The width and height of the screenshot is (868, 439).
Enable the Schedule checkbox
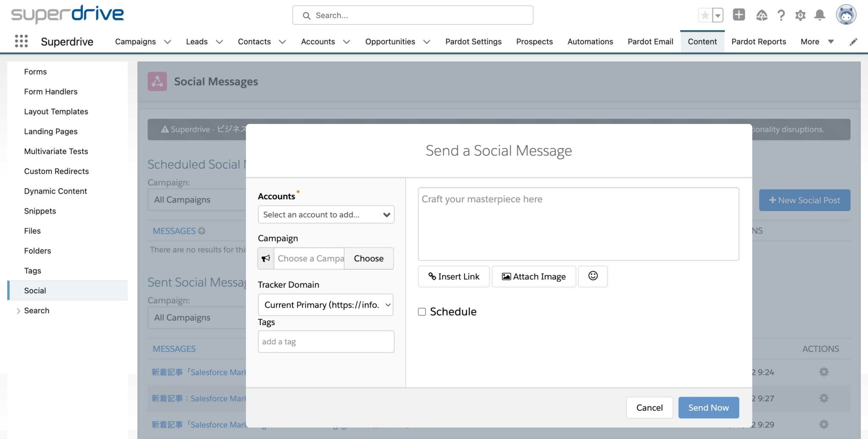422,312
